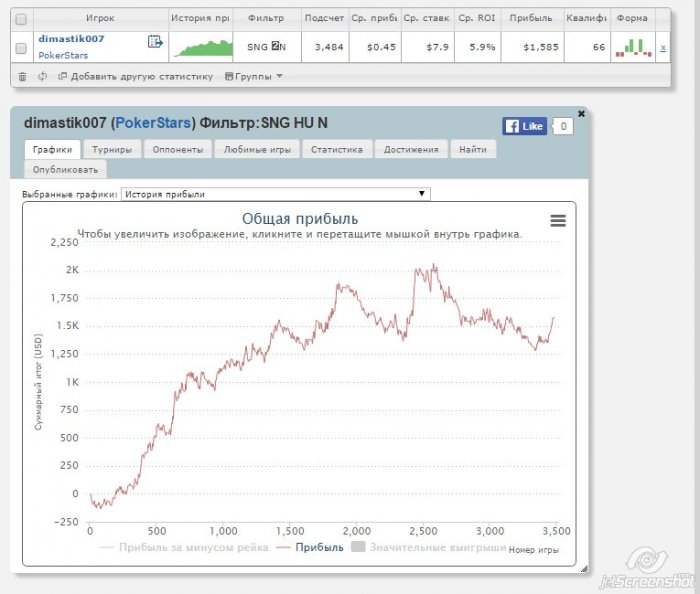The image size is (700, 594).
Task: Sort by the Прибыль column header
Action: [532, 18]
